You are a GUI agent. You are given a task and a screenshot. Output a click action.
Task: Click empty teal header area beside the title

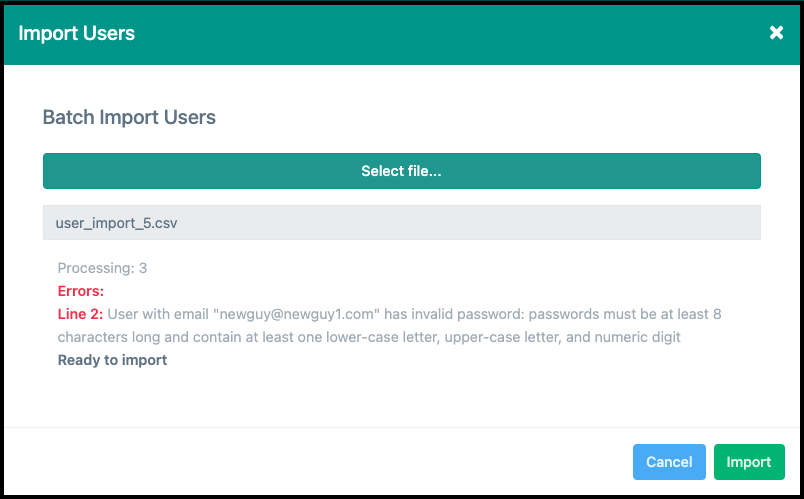[450, 33]
